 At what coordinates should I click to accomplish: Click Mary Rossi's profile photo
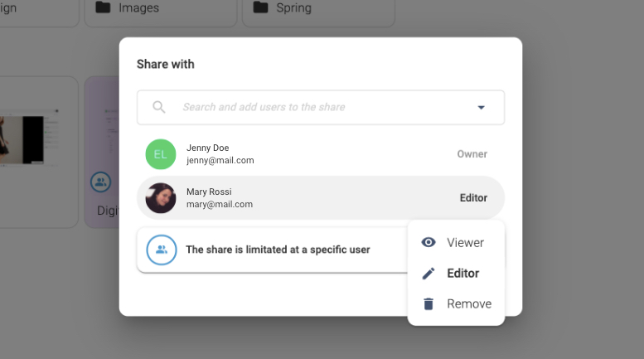(x=161, y=198)
